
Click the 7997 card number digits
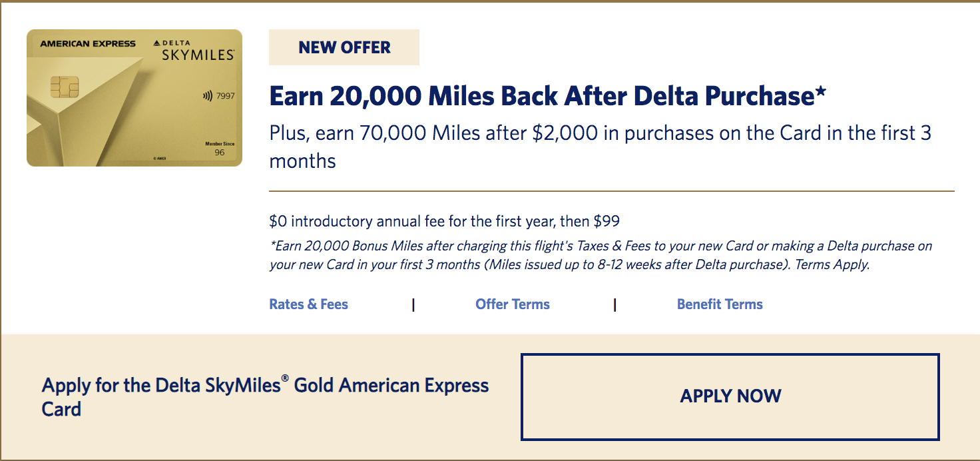click(226, 96)
